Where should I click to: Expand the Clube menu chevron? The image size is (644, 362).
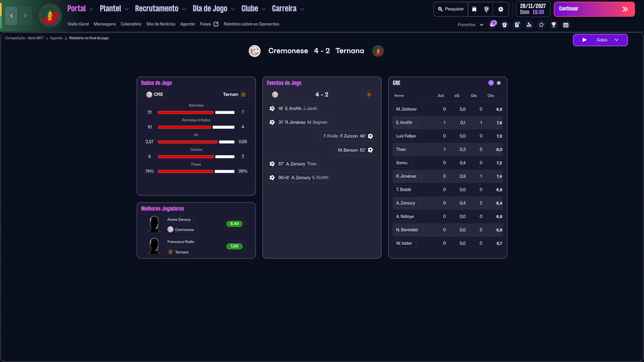click(263, 9)
